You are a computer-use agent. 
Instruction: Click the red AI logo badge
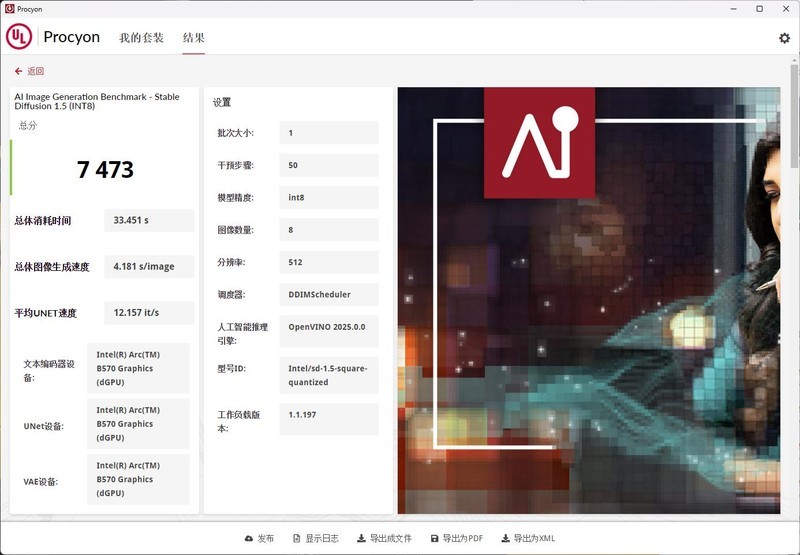539,143
